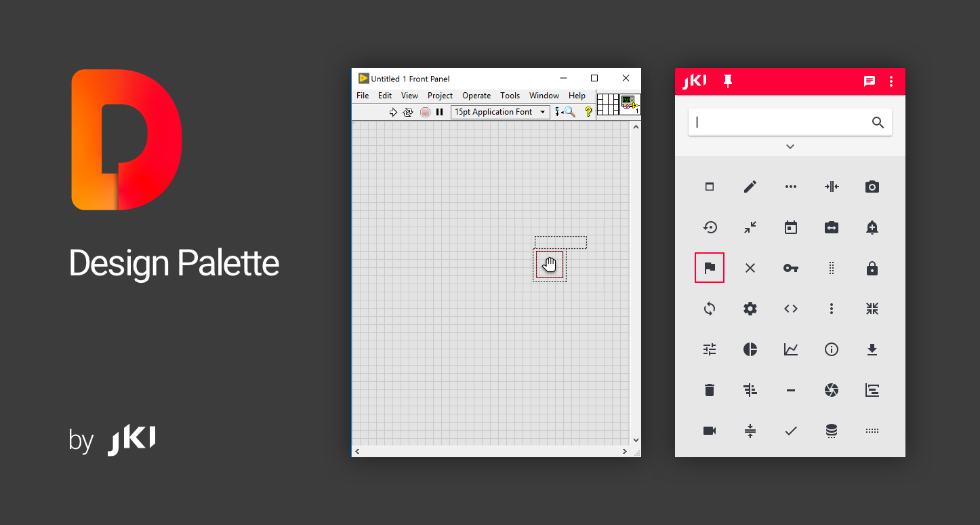Open the Window menu
This screenshot has height=525, width=980.
(x=544, y=96)
